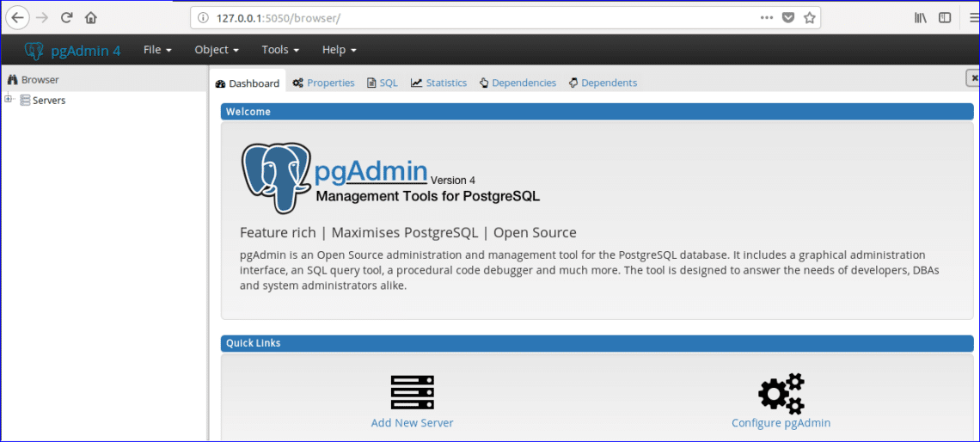
Task: Open page actions three-dot menu
Action: 767,17
